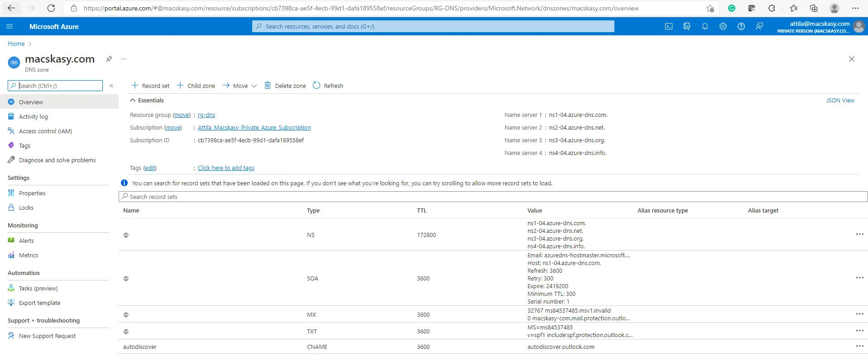Screen dimensions: 868x362
Task: Click the Subscription move link
Action: point(173,128)
